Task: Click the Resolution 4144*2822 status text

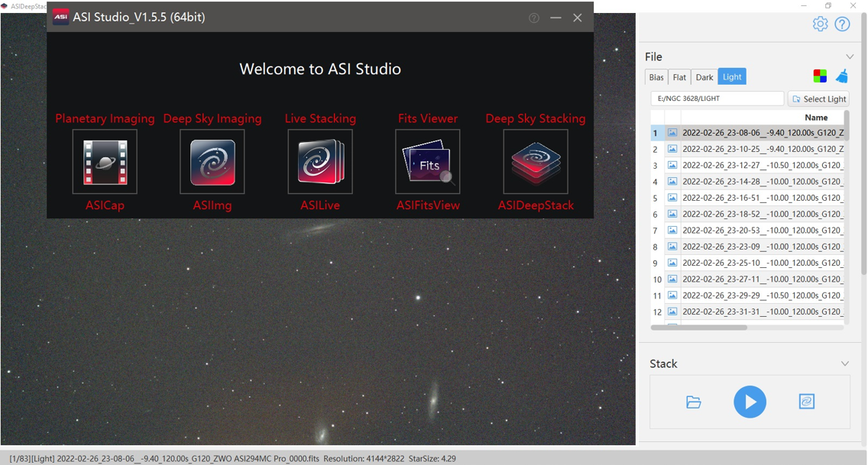Action: [x=364, y=458]
